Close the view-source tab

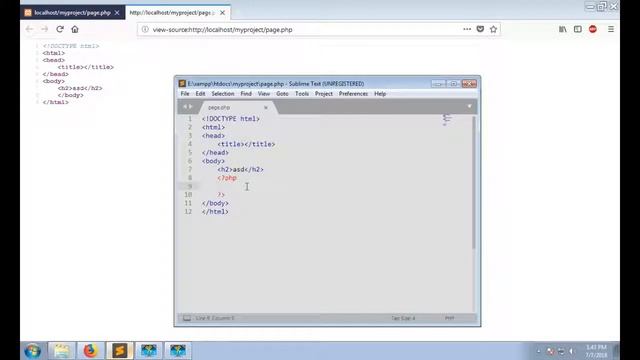click(222, 13)
